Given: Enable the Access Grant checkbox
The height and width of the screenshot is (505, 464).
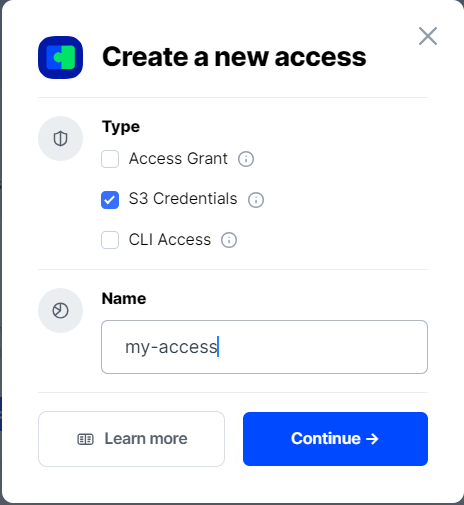Looking at the screenshot, I should [x=110, y=159].
